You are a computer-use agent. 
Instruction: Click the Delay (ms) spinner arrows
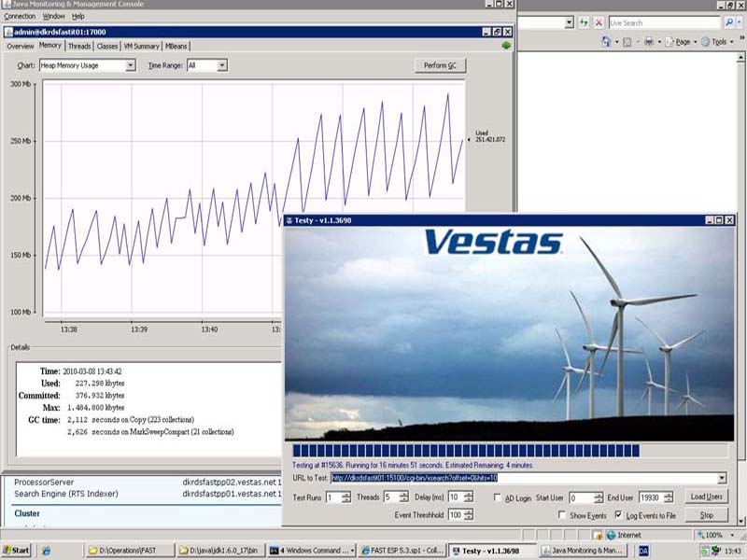[x=469, y=497]
